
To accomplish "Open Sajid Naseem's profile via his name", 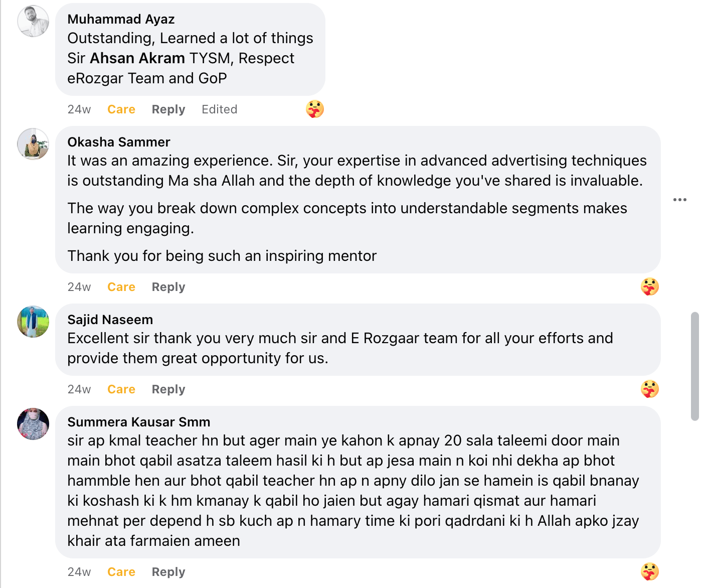I will pos(110,319).
